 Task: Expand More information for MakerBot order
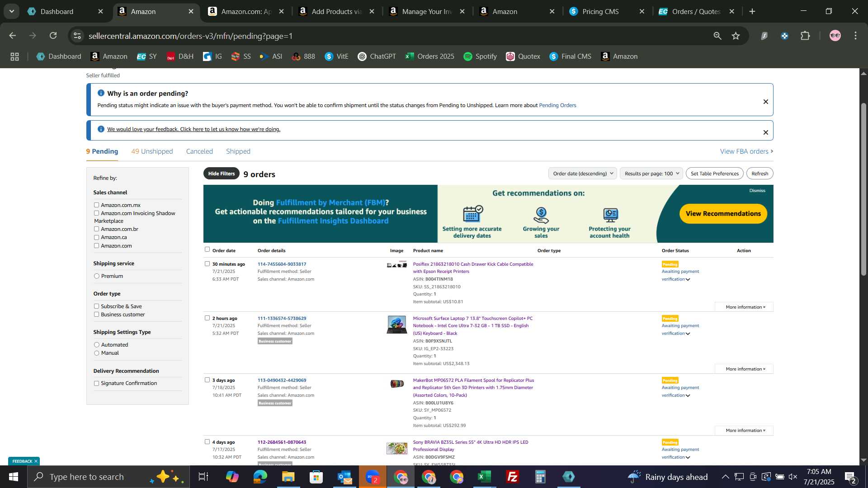tap(744, 431)
